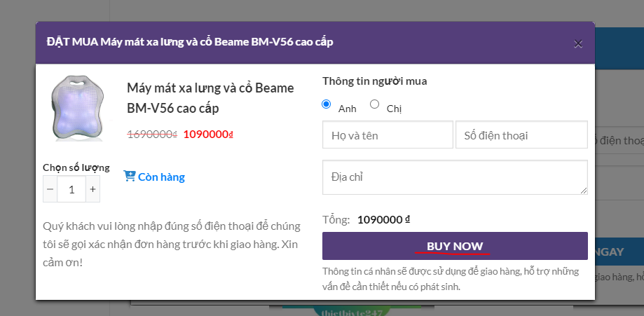Click the Thông tin người mua heading
Image resolution: width=644 pixels, height=316 pixels.
tap(375, 81)
